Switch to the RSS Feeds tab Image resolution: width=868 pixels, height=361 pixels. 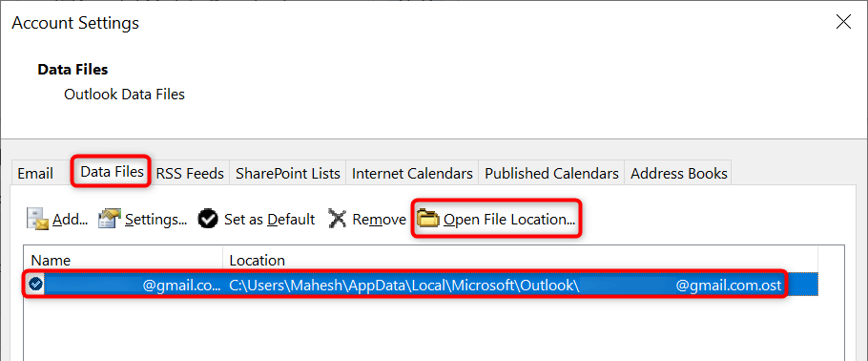[x=190, y=174]
